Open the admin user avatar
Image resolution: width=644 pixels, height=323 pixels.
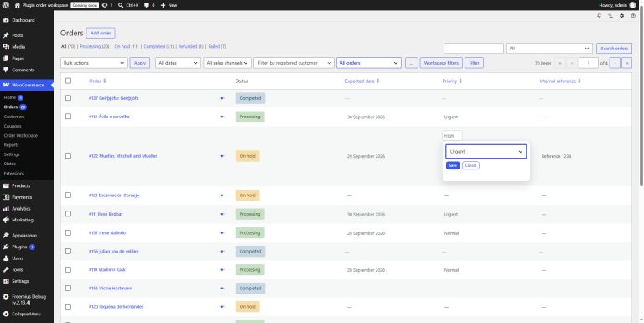coord(632,5)
